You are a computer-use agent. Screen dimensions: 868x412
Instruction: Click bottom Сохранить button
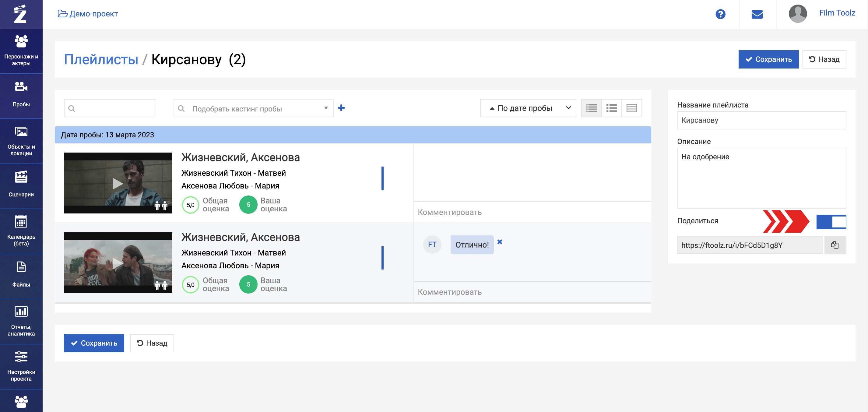pos(94,343)
